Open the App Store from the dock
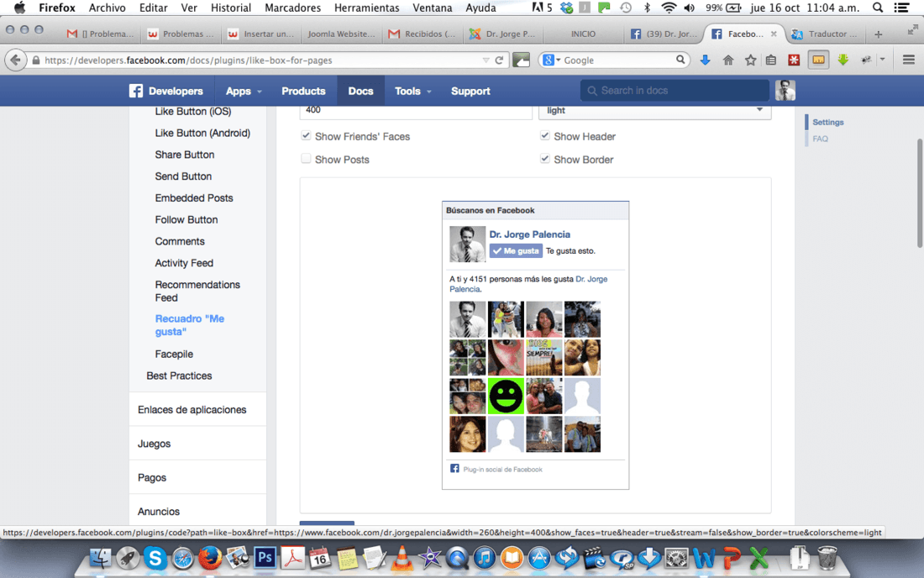 [539, 557]
